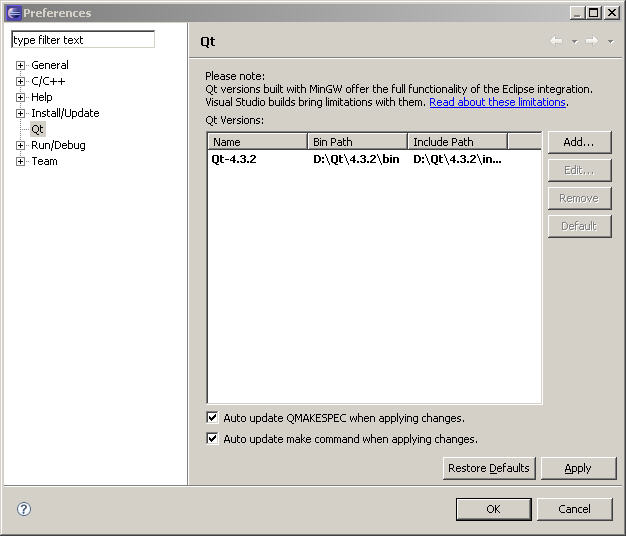Select Run/Debug in preferences tree
The image size is (626, 536).
point(58,145)
